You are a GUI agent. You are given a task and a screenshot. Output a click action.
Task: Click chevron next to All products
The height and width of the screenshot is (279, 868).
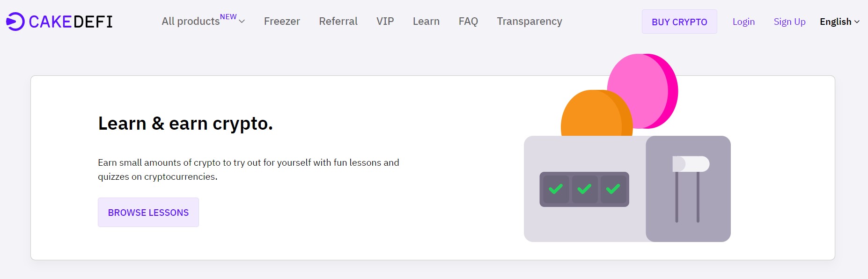pos(242,22)
